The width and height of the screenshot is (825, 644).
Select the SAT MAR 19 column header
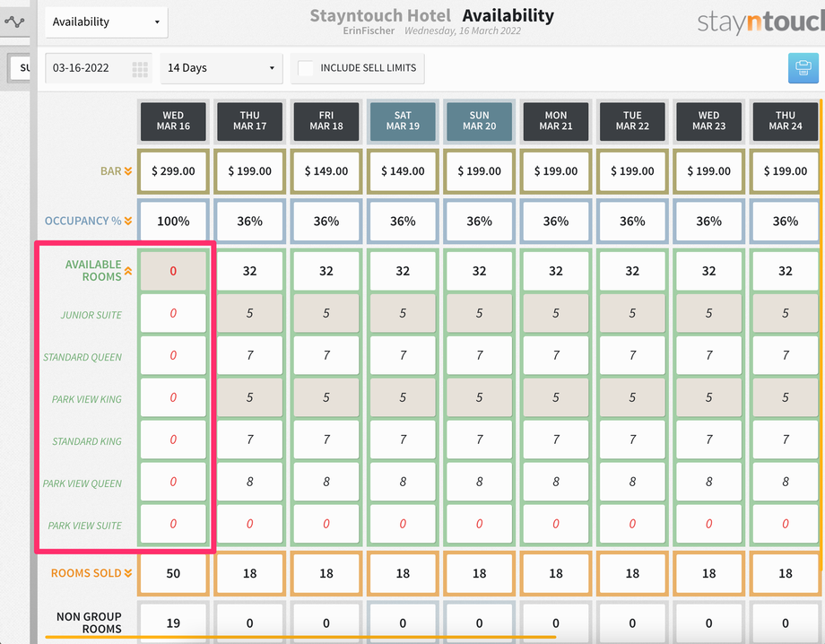pyautogui.click(x=403, y=121)
